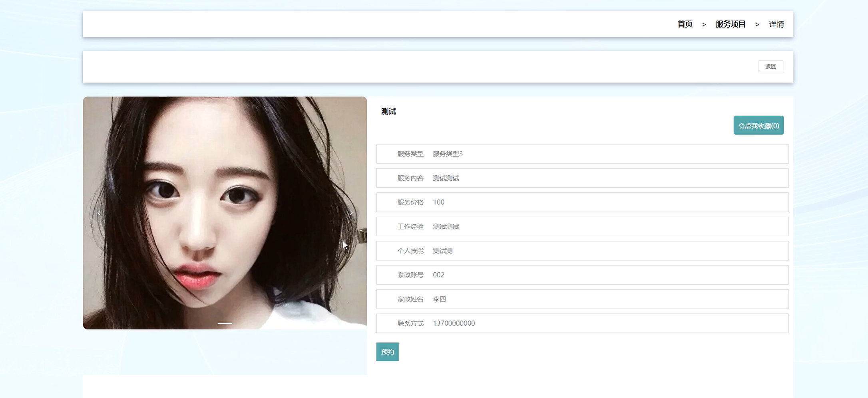This screenshot has height=398, width=868.
Task: Click the 服务类型3 value
Action: (448, 154)
